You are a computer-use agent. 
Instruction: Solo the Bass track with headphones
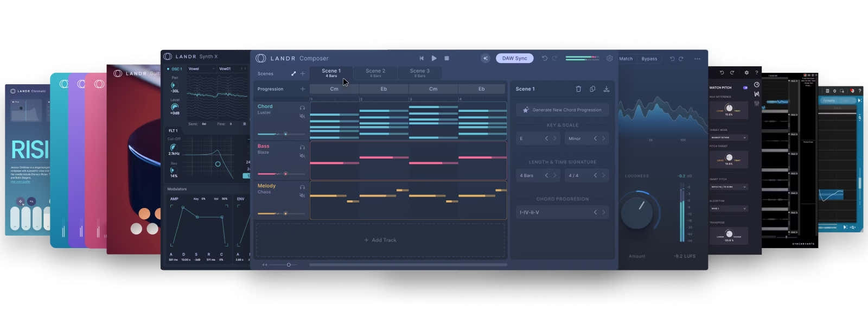pos(302,147)
